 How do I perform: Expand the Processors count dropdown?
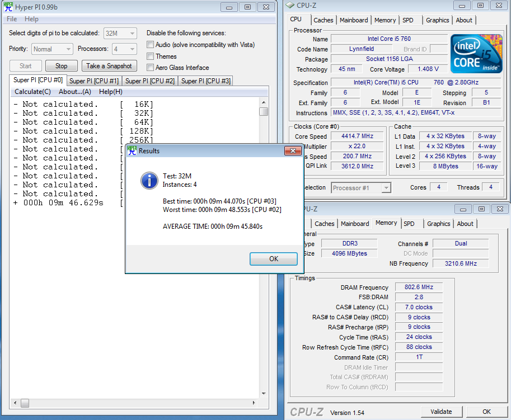124,49
